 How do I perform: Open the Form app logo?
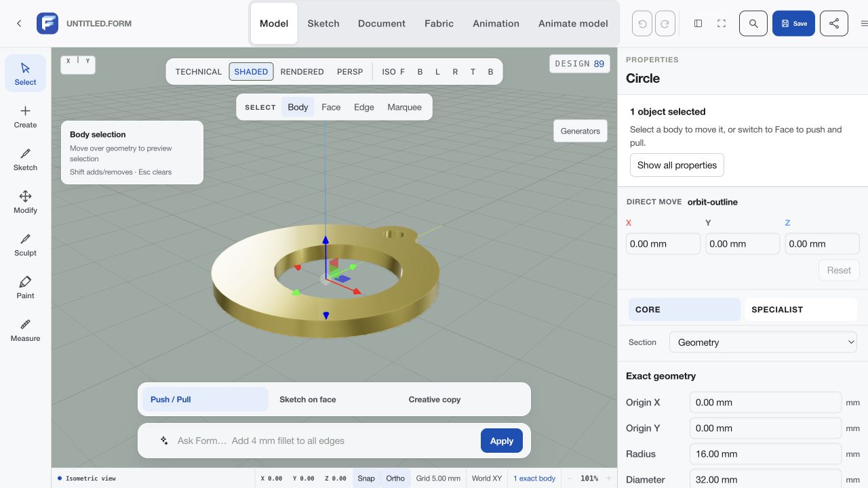[x=47, y=23]
